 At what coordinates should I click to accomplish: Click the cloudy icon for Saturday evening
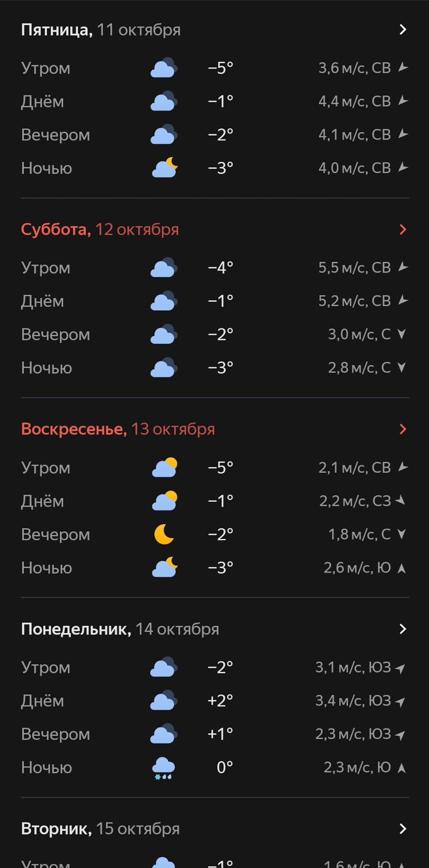coord(164,335)
